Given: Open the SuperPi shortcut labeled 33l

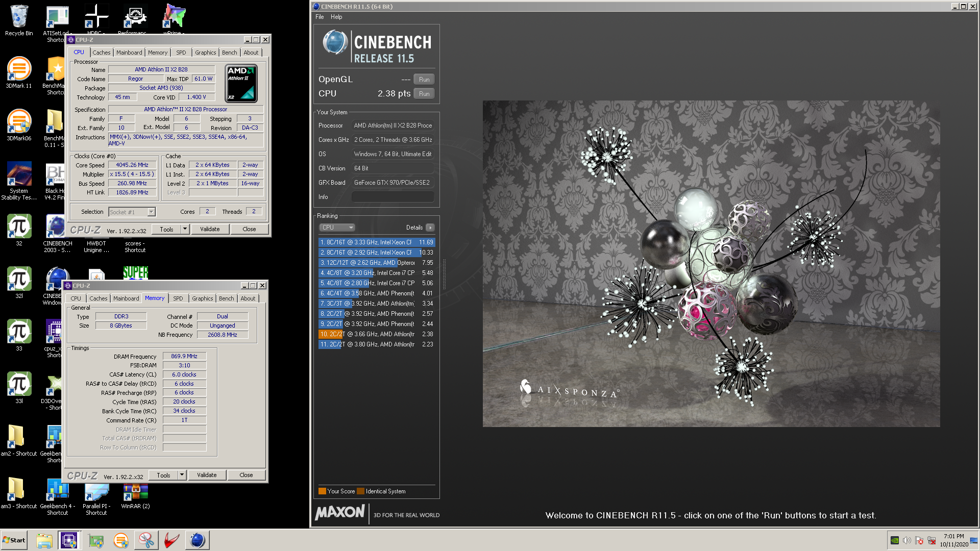Looking at the screenshot, I should coord(19,388).
